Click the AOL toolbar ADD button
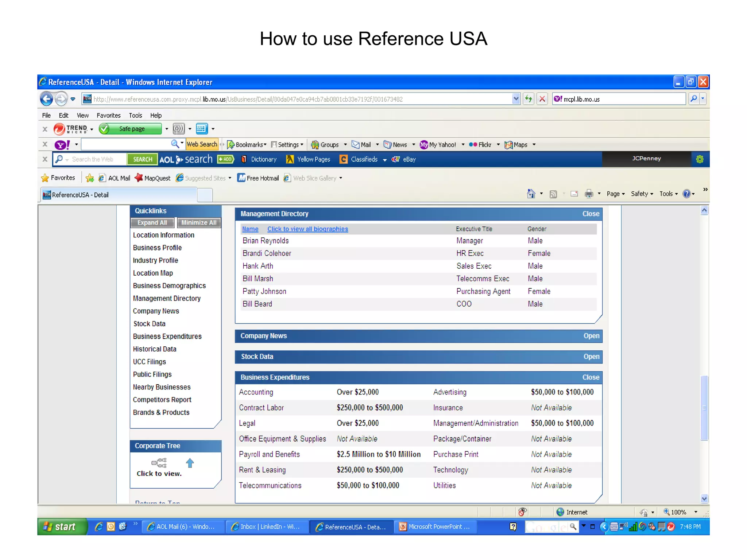This screenshot has height=560, width=747. (x=225, y=159)
